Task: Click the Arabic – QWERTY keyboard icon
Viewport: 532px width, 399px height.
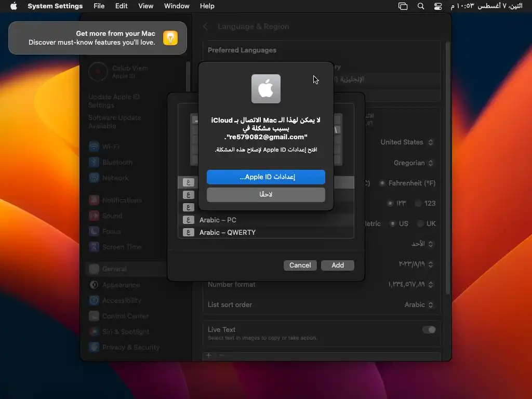Action: [188, 232]
